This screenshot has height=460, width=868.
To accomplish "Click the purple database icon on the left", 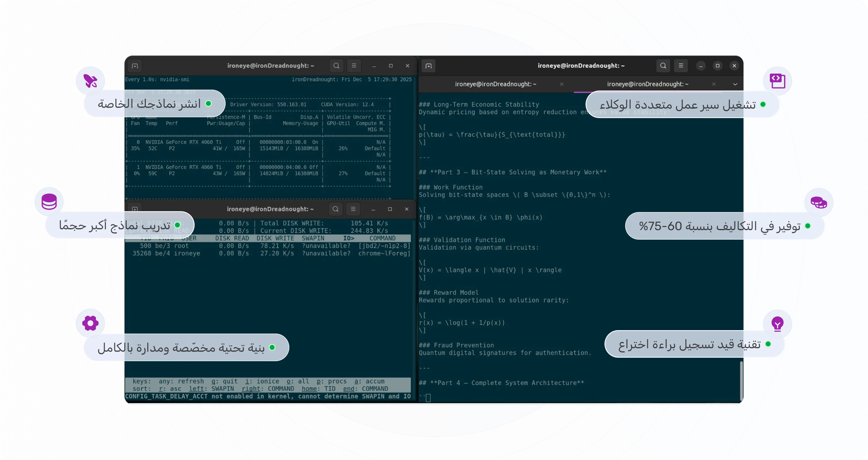I will click(x=49, y=201).
